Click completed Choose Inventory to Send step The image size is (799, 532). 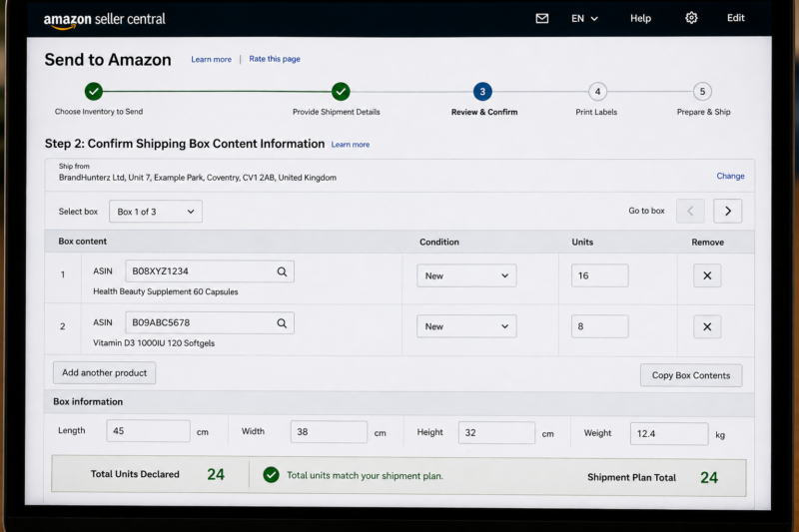click(x=94, y=91)
